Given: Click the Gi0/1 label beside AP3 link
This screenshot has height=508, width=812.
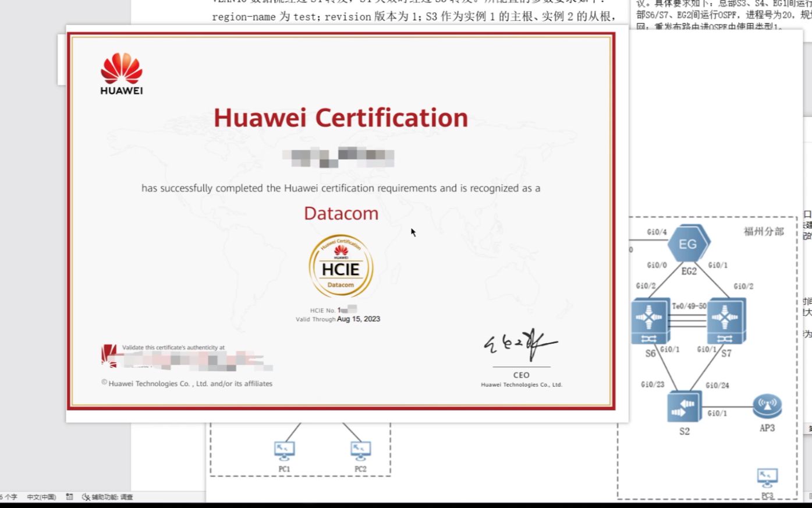Looking at the screenshot, I should 717,413.
